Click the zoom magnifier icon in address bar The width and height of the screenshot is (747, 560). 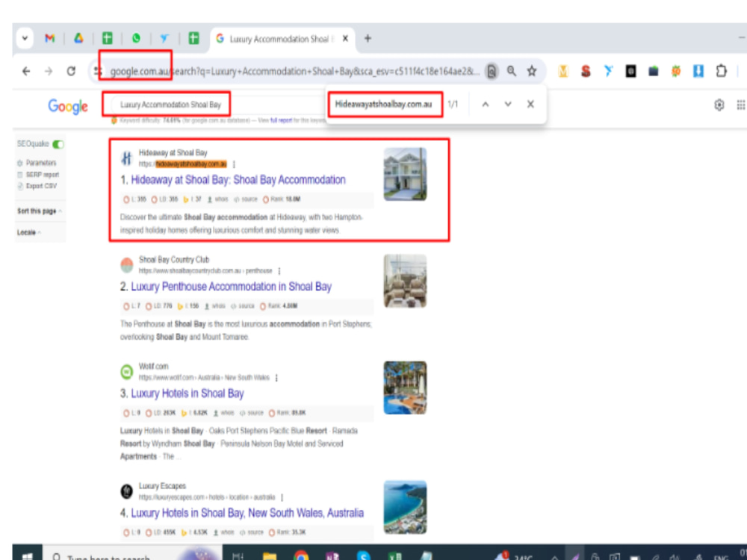[x=511, y=72]
